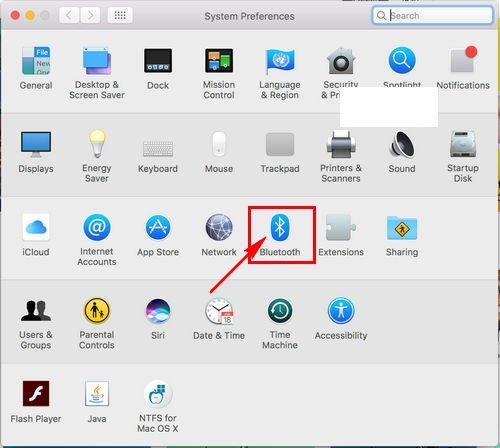Click the Show All grid button
The width and height of the screenshot is (500, 448).
click(120, 15)
